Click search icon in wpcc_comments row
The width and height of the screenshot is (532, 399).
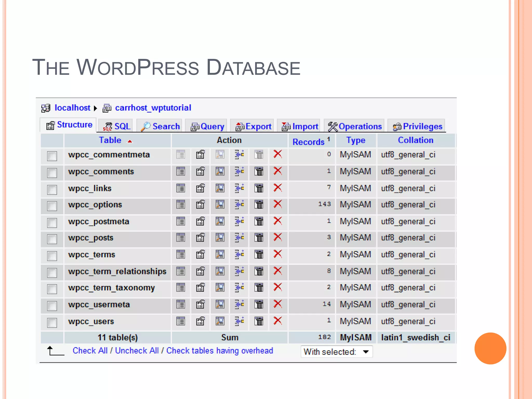point(220,171)
